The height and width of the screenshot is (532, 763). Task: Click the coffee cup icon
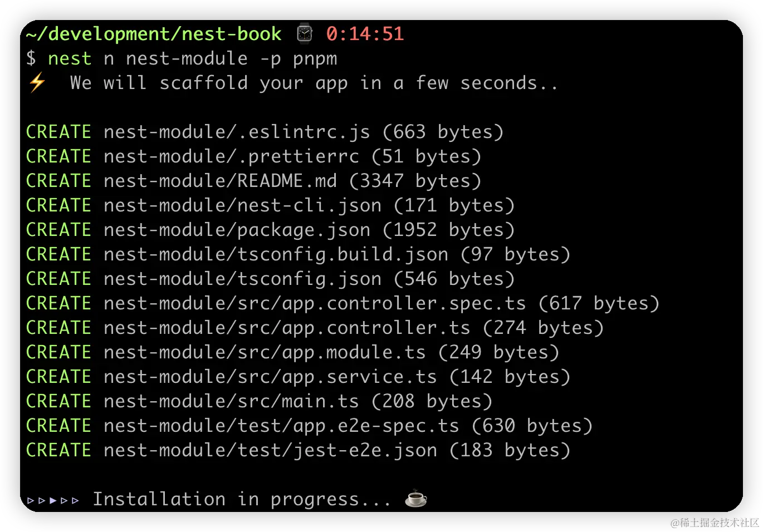415,499
